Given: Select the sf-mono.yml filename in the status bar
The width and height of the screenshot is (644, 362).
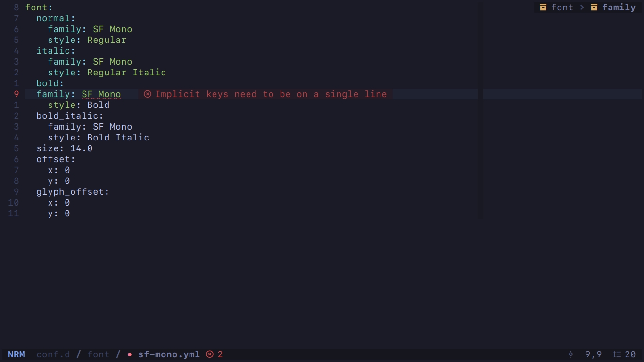Looking at the screenshot, I should (169, 354).
